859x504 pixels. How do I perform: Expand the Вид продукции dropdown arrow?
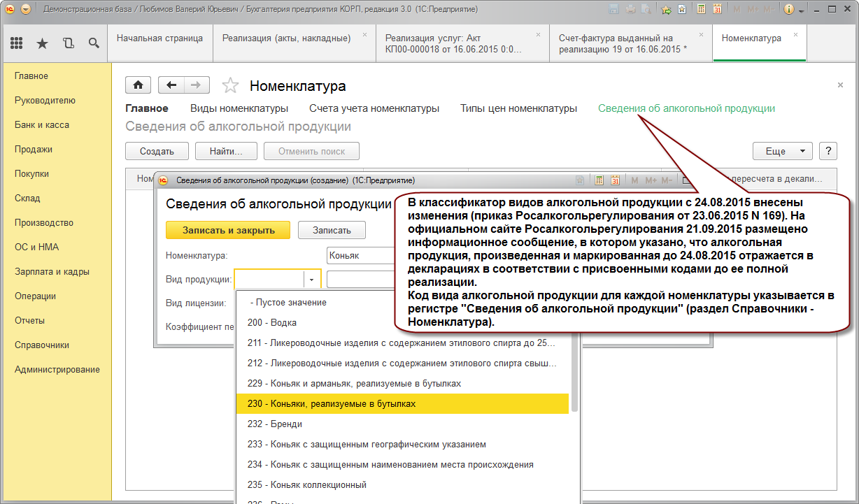(x=312, y=279)
